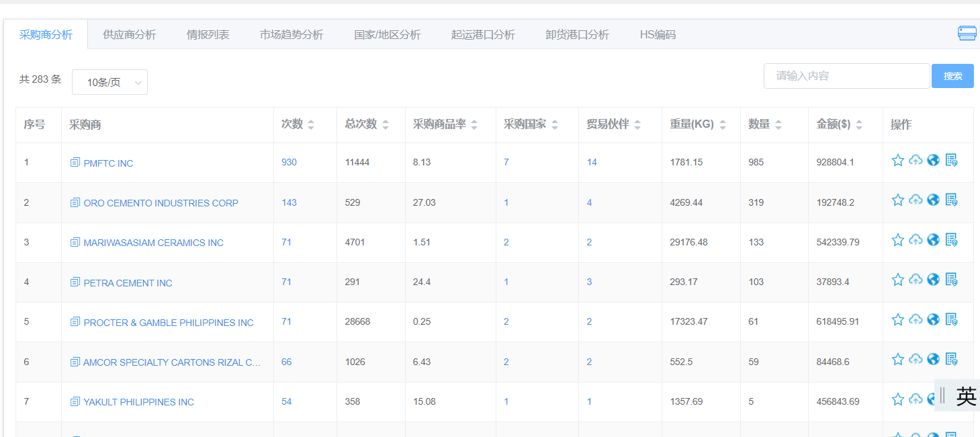
Task: Open AMCOR SPECIALTY CARTONS RIZAL buyer link
Action: [x=172, y=362]
